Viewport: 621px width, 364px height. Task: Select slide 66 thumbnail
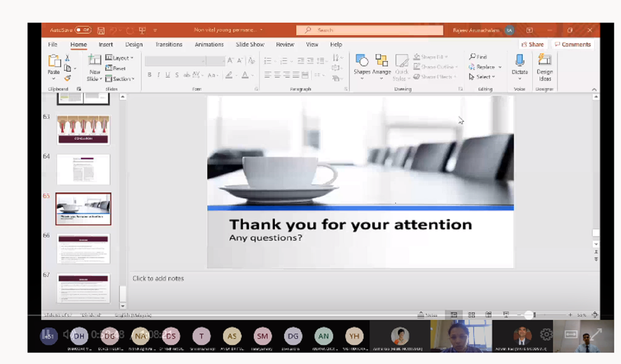[x=83, y=248]
